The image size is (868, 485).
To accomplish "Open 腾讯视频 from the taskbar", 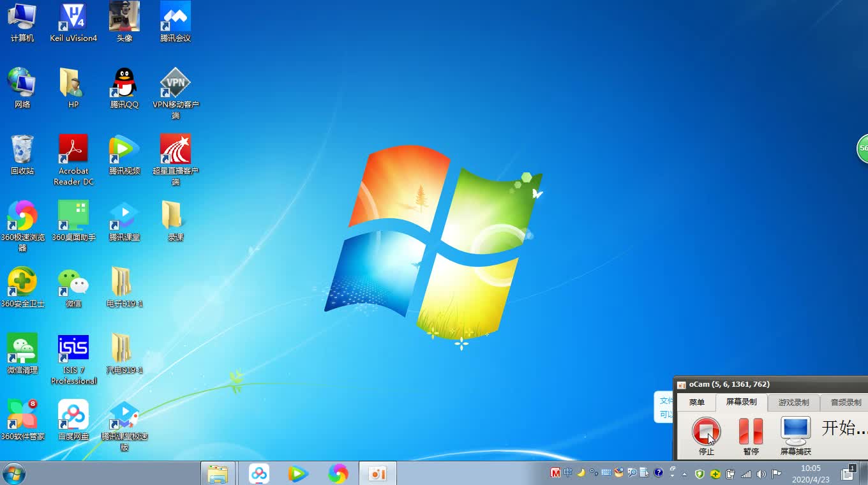I will [x=299, y=474].
